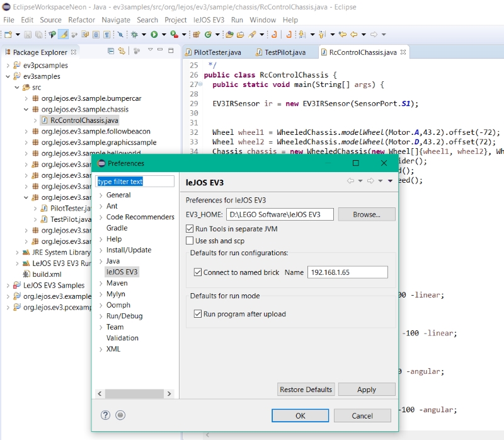This screenshot has height=440, width=504.
Task: Open the Run toolbar dropdown arrow
Action: tap(164, 35)
